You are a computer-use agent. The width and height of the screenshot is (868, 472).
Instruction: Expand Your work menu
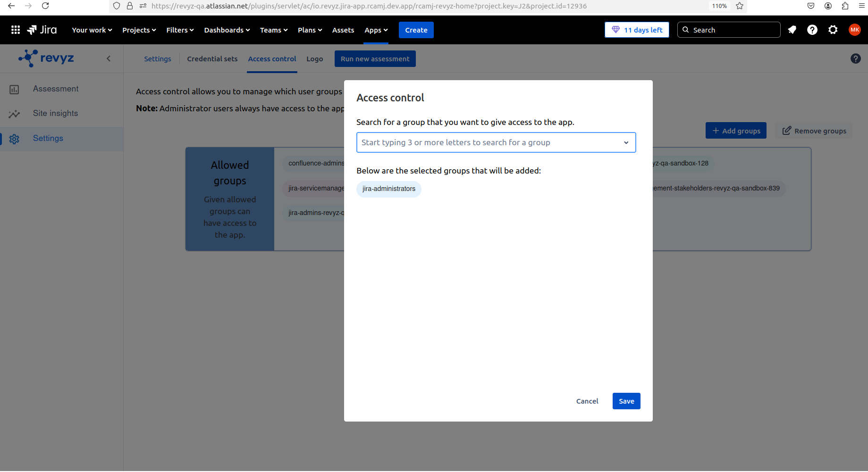point(92,30)
